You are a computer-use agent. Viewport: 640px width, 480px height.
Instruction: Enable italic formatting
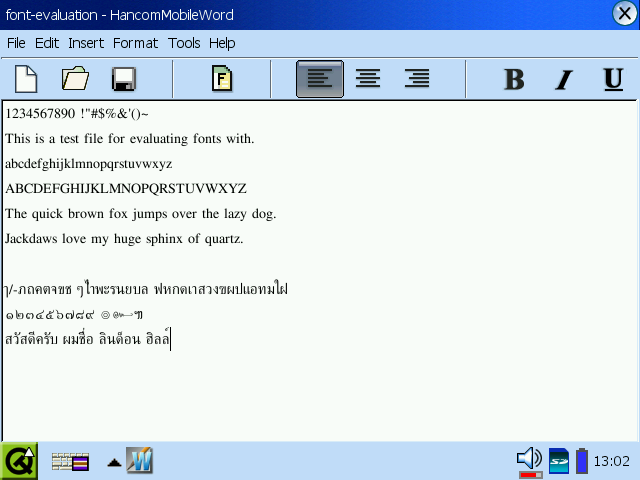tap(564, 79)
